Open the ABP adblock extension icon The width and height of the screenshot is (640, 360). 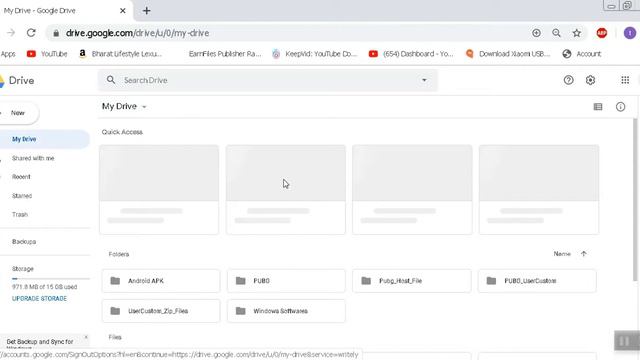[602, 33]
